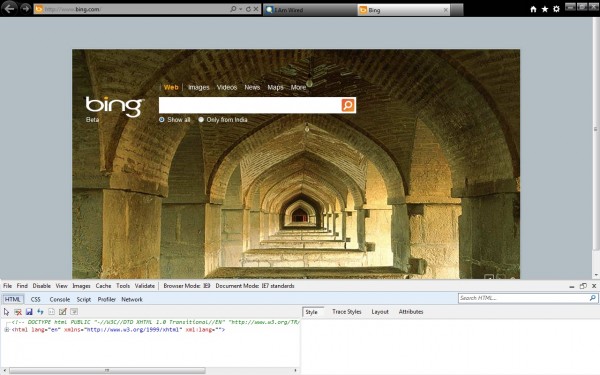The height and width of the screenshot is (375, 600).
Task: Click the Clear browser cache icon
Action: [x=18, y=312]
